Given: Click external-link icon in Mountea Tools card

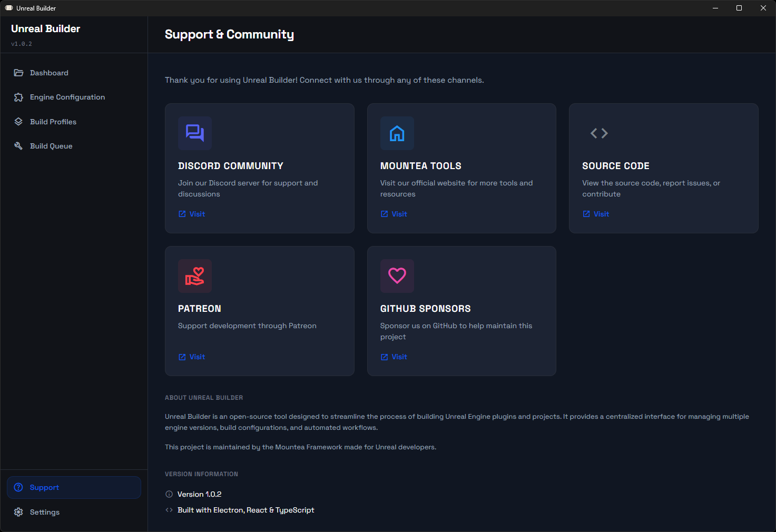Looking at the screenshot, I should 384,214.
